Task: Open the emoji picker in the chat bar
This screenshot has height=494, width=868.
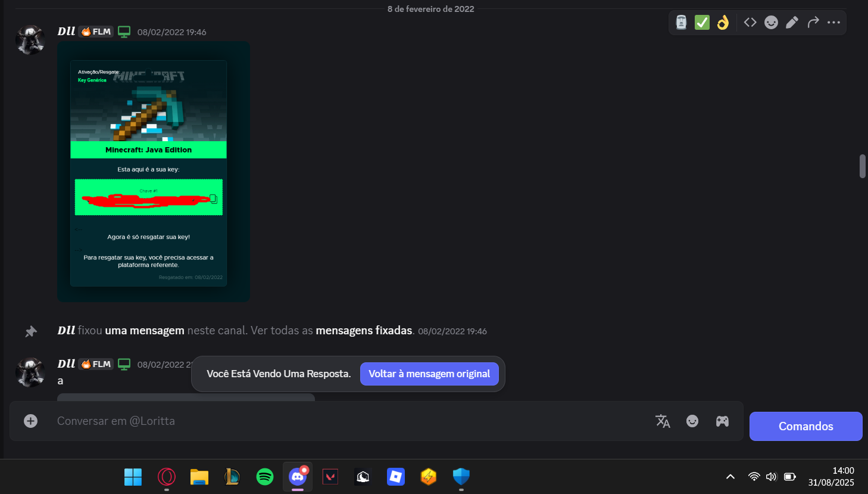Action: (x=692, y=421)
